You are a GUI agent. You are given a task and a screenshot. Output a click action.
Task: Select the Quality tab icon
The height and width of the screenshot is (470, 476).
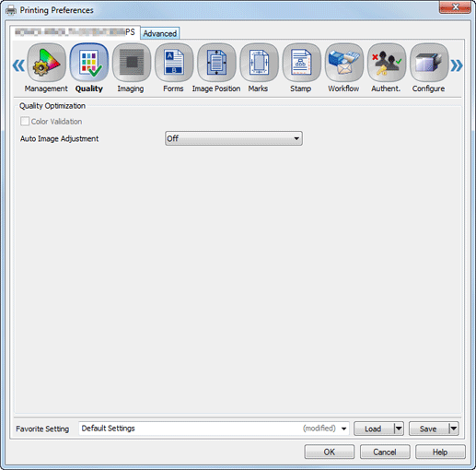(x=89, y=63)
